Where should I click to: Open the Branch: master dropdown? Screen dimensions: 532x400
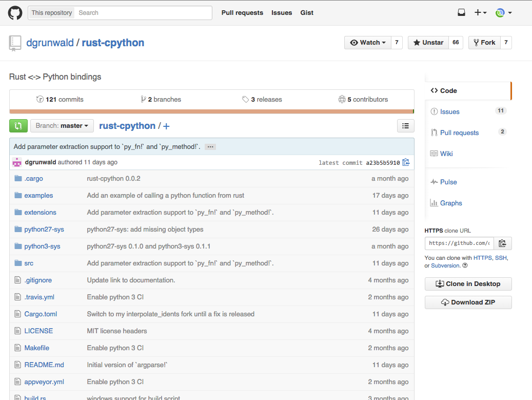pyautogui.click(x=62, y=126)
